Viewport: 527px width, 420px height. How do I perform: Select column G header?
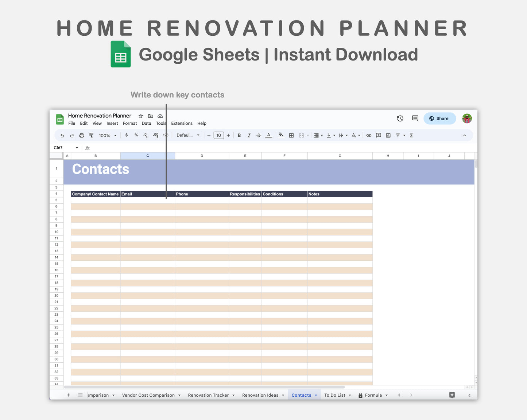tap(340, 156)
